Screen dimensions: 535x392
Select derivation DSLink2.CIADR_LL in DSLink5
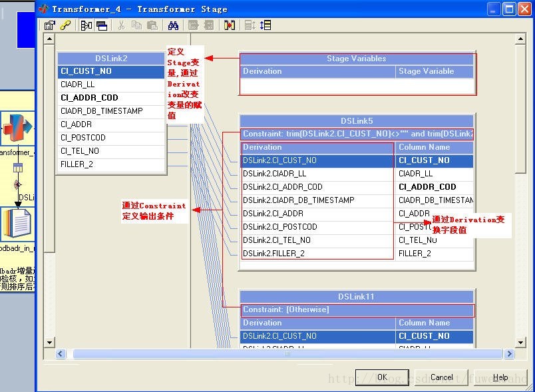tap(317, 174)
